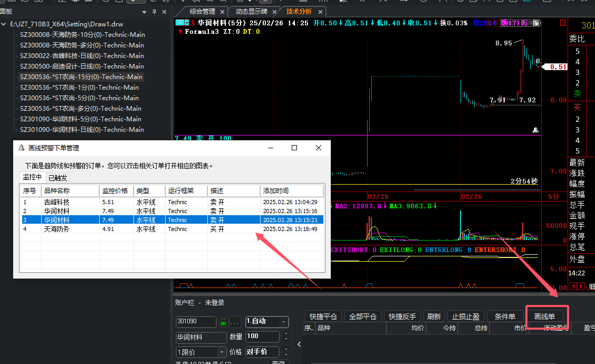Image resolution: width=595 pixels, height=364 pixels.
Task: Select SZ300500-启迪设计-日线 tree item
Action: click(82, 66)
